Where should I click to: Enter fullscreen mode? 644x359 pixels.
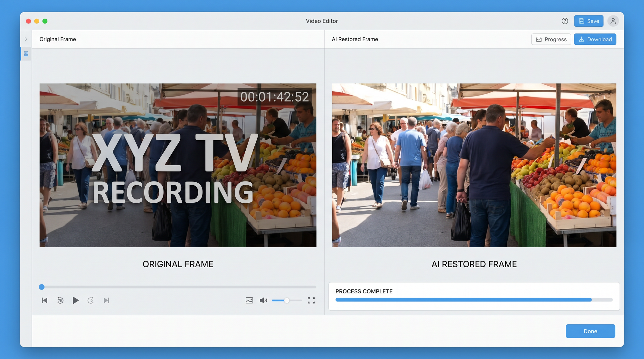[x=311, y=300]
